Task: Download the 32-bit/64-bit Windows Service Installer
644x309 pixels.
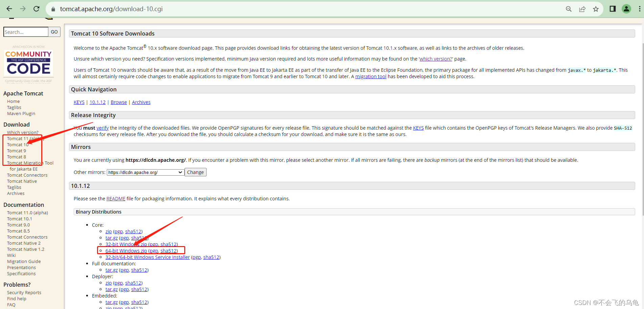Action: click(147, 257)
